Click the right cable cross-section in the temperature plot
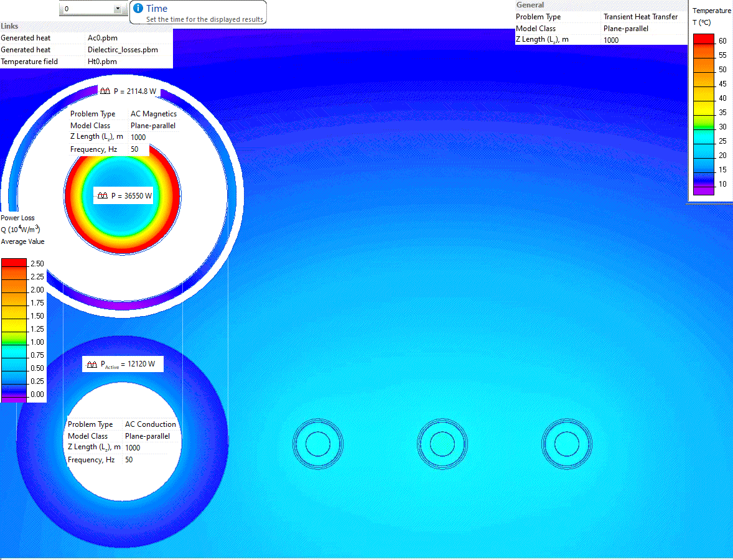The image size is (733, 560). click(567, 444)
